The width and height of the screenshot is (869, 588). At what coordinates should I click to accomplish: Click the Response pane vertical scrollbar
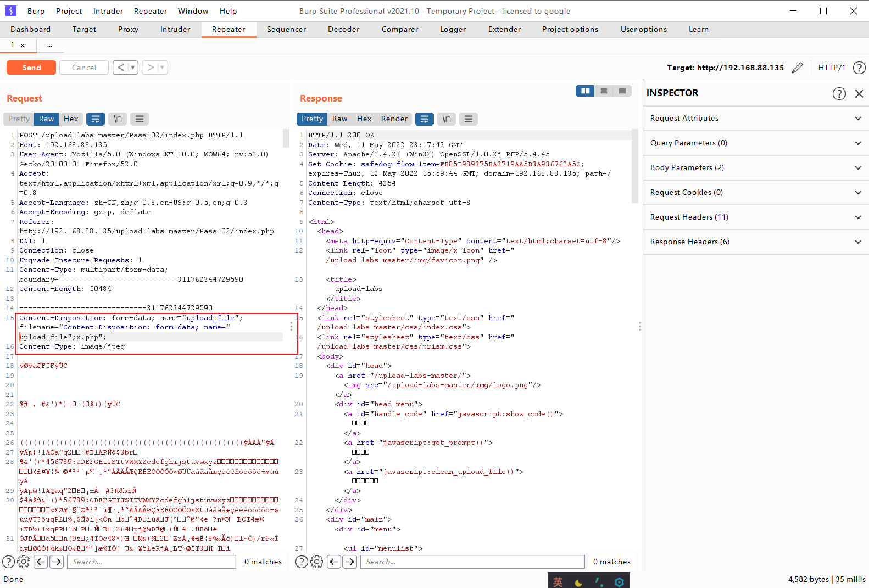coord(634,167)
